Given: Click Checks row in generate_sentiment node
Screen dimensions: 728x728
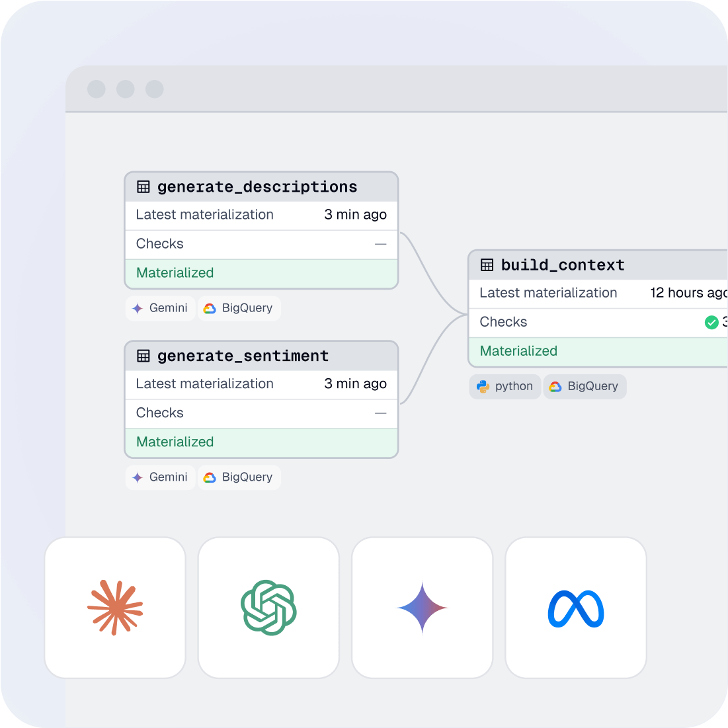Looking at the screenshot, I should pos(261,413).
